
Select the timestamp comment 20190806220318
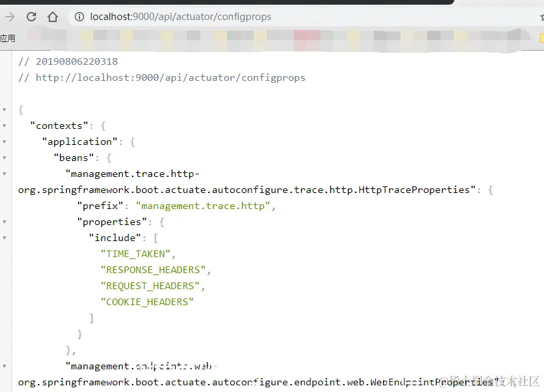click(77, 61)
